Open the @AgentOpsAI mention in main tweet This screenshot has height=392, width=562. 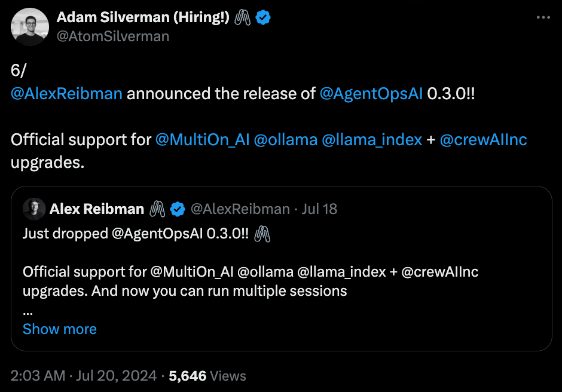click(x=371, y=94)
